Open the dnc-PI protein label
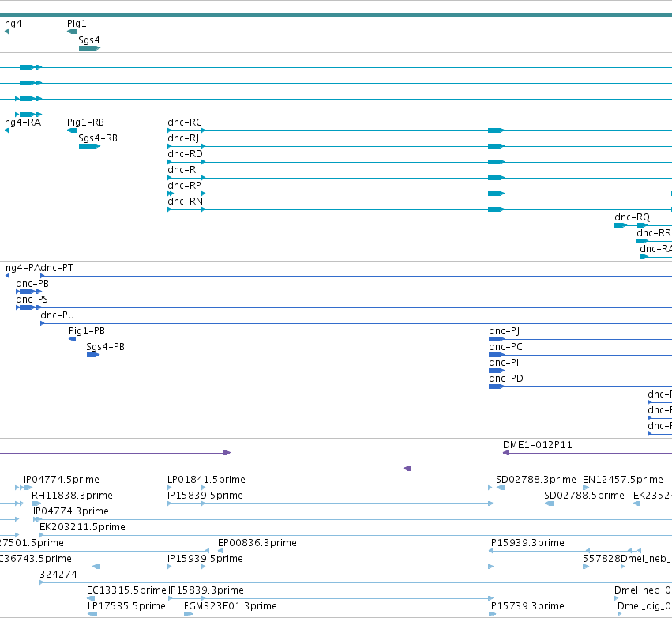 [504, 363]
